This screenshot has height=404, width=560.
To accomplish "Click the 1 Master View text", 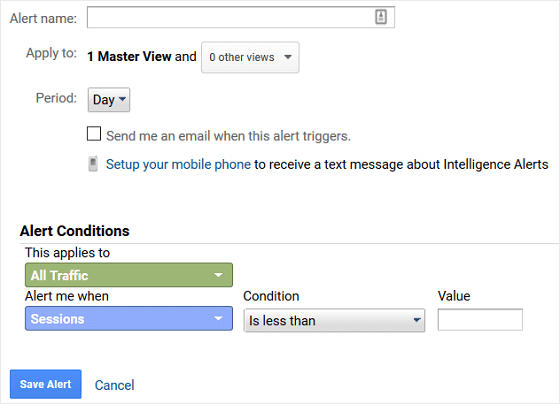I will (129, 56).
